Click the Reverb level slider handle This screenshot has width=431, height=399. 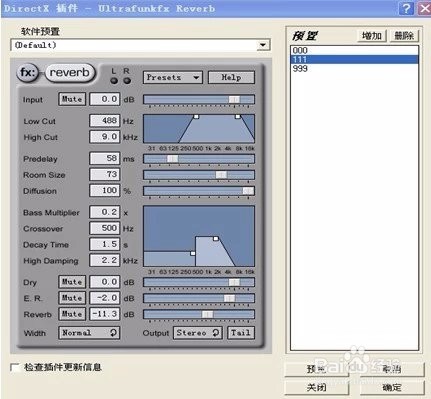tap(207, 314)
